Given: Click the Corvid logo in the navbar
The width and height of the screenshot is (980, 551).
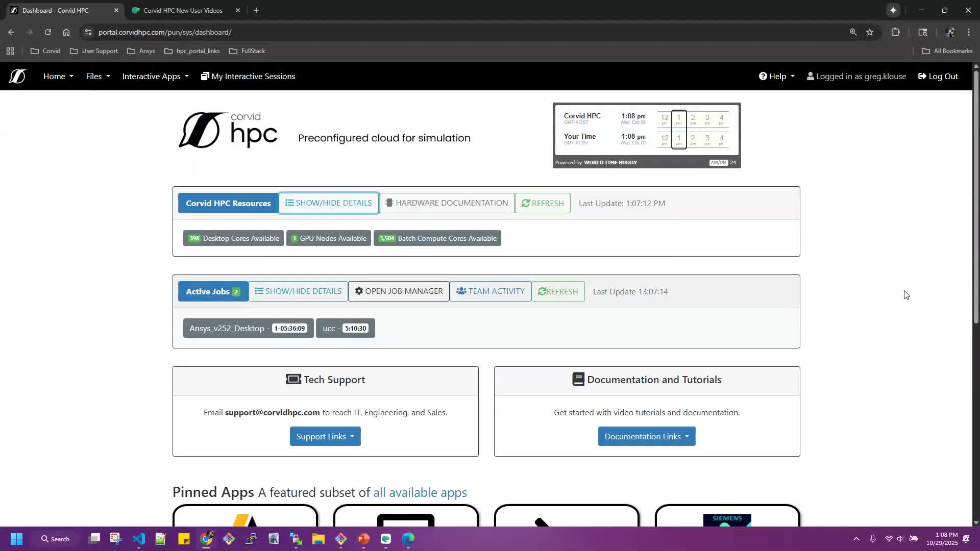Looking at the screenshot, I should click(17, 77).
